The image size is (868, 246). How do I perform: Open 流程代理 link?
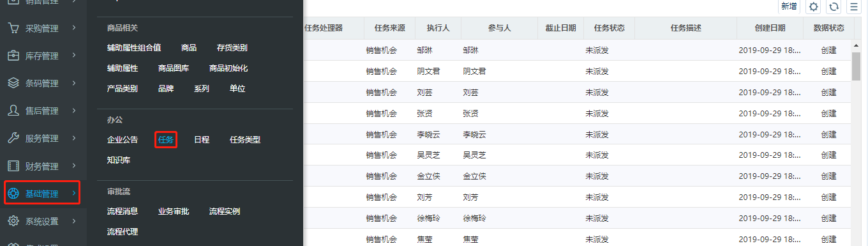(123, 231)
